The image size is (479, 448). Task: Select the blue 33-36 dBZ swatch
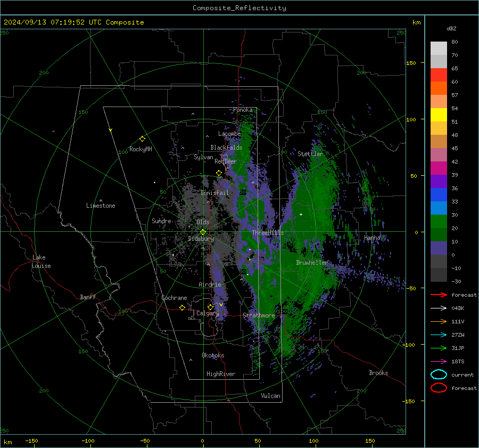439,195
